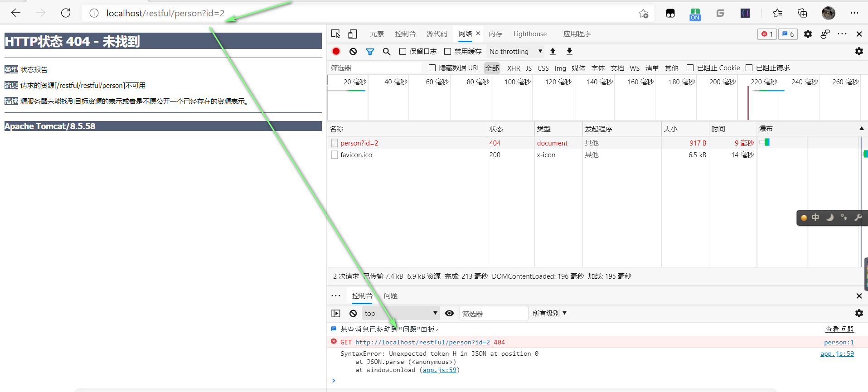Tick the 已阻止请求 checkbox
The height and width of the screenshot is (392, 868).
(749, 68)
